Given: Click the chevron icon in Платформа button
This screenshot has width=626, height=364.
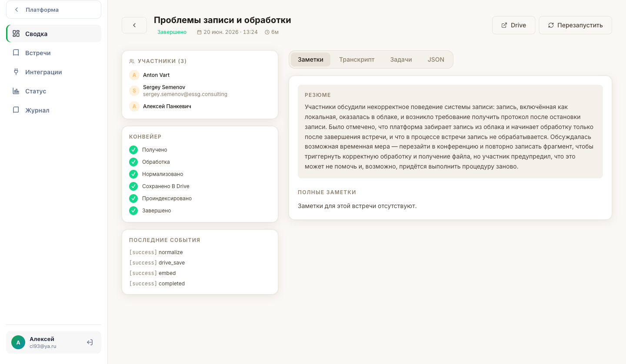Looking at the screenshot, I should [x=17, y=10].
